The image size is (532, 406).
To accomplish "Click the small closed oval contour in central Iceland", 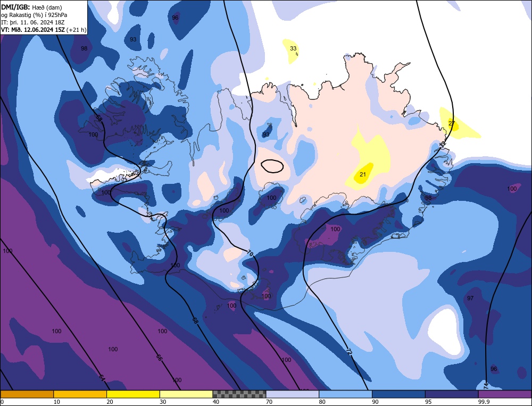I will click(x=272, y=166).
